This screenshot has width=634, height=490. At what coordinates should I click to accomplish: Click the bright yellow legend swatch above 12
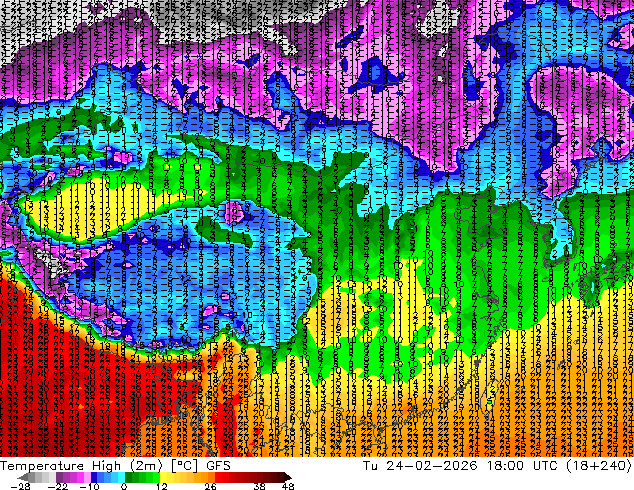click(163, 477)
